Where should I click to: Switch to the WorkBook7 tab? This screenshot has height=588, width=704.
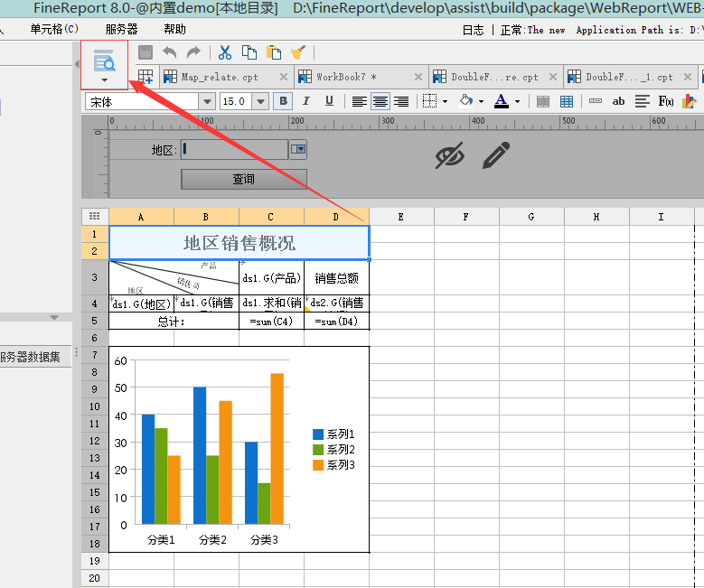point(346,77)
